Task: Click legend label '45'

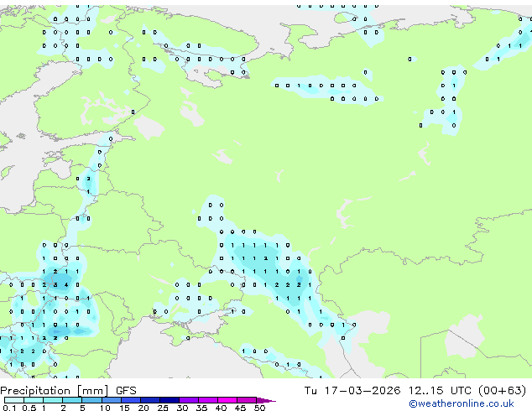Action: click(x=240, y=408)
